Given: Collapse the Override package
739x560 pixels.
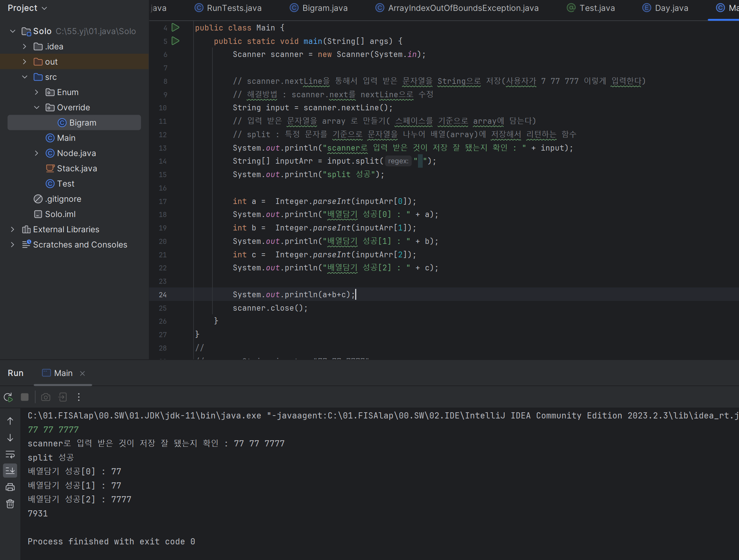Looking at the screenshot, I should 37,107.
